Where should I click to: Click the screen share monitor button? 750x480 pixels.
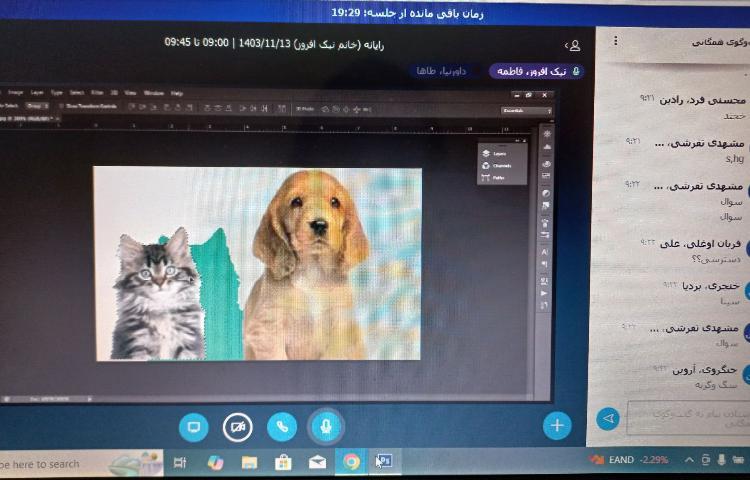click(193, 427)
